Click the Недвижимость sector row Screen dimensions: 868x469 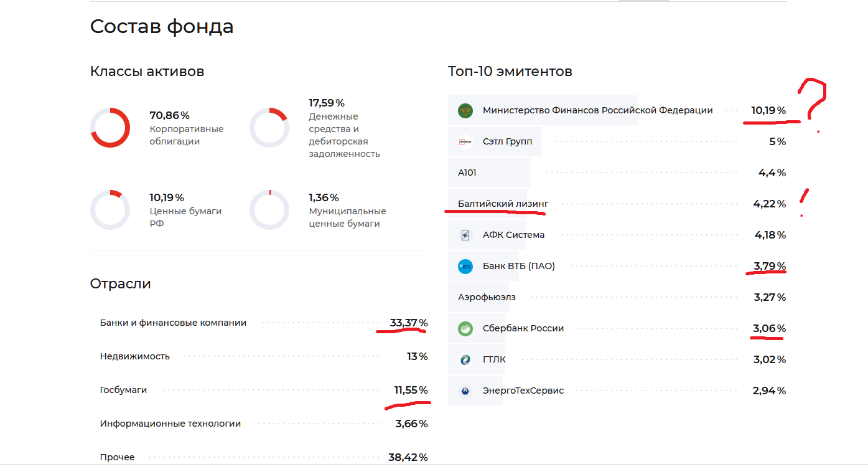(x=135, y=357)
